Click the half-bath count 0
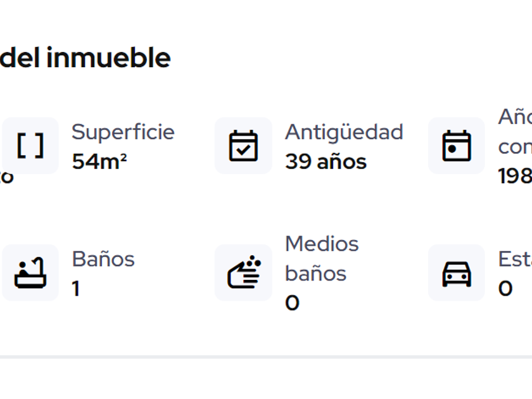The height and width of the screenshot is (399, 532). (x=292, y=303)
